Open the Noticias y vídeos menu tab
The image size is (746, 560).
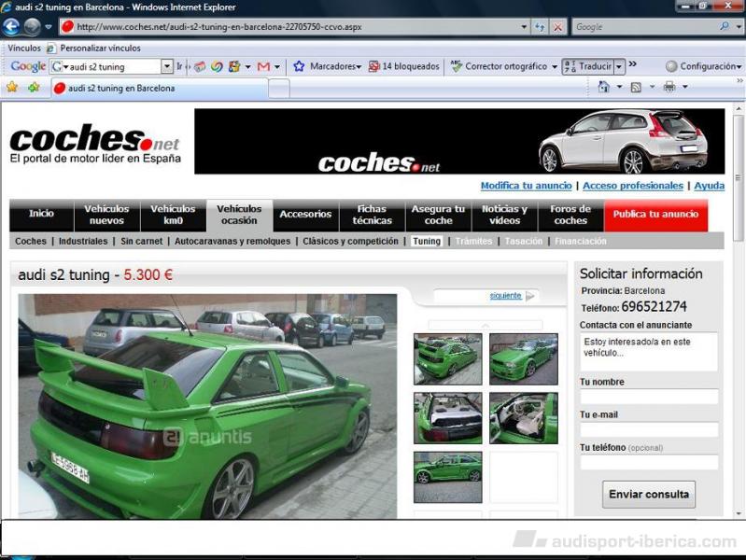504,215
